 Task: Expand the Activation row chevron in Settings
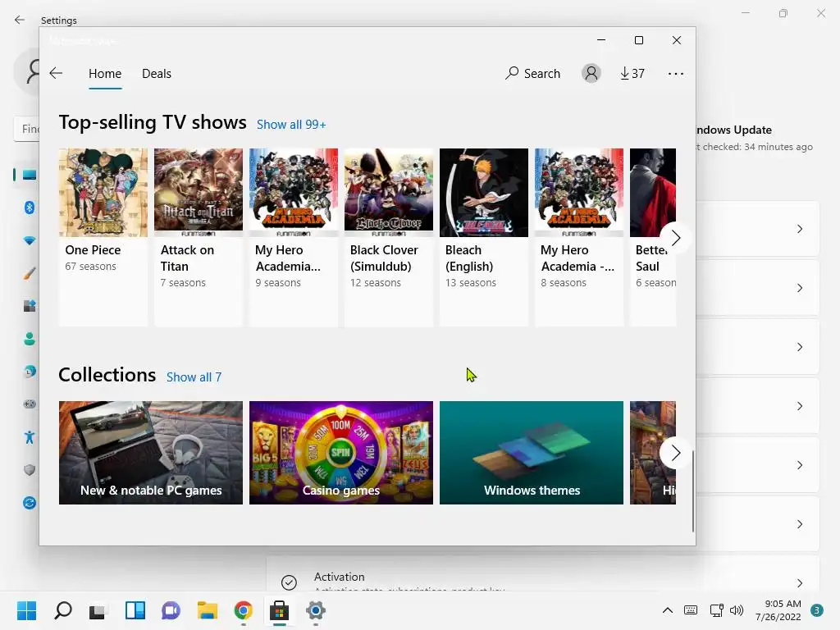coord(799,582)
